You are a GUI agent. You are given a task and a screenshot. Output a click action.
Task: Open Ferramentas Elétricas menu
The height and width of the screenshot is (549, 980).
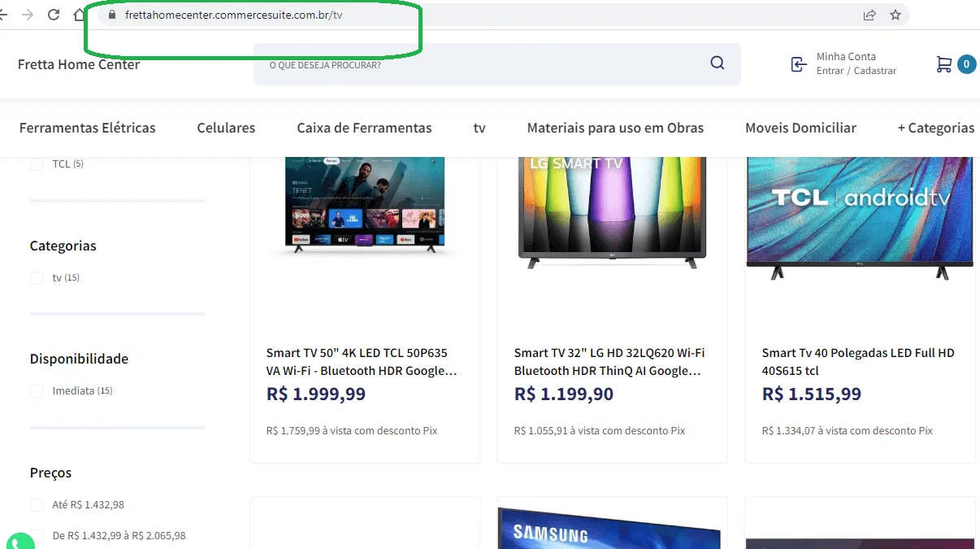pyautogui.click(x=88, y=128)
